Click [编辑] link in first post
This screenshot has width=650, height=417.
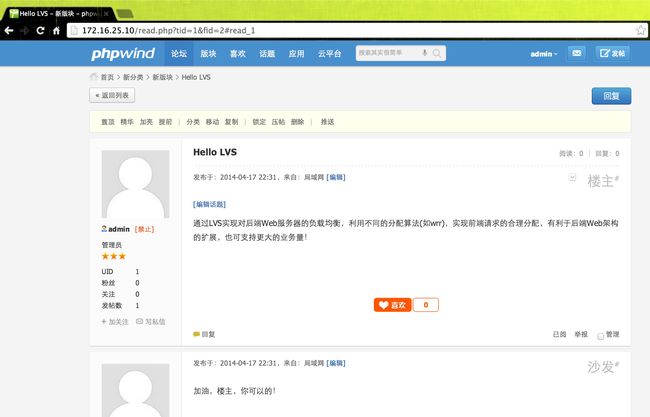coord(336,177)
